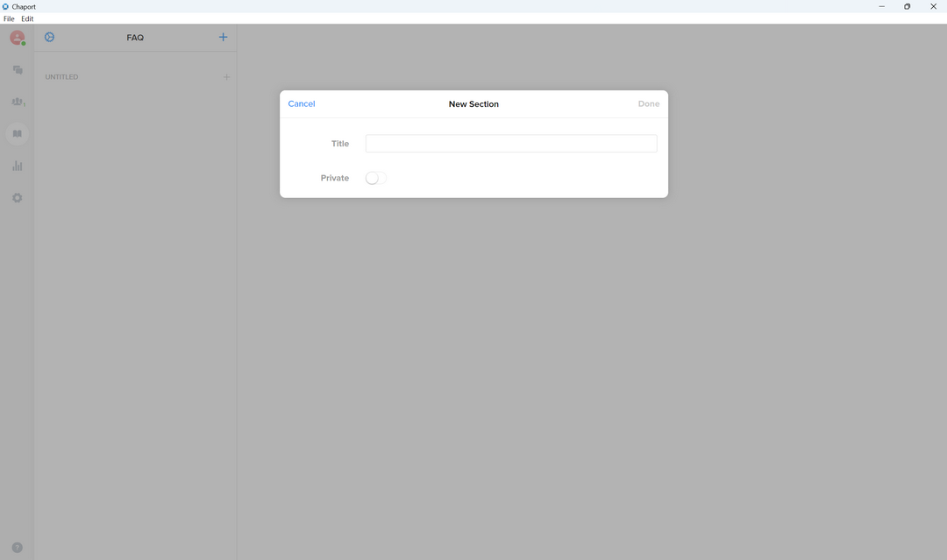Open the Chats sidebar icon
947x560 pixels.
(x=18, y=70)
